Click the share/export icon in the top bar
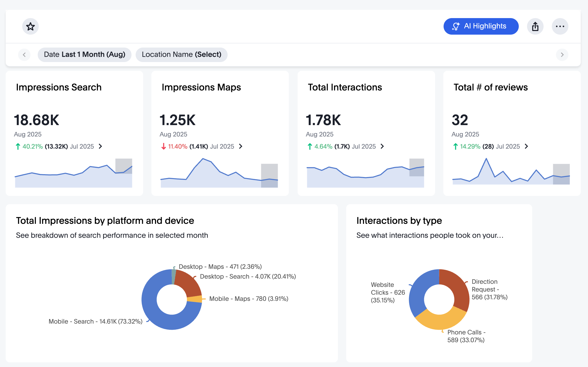The width and height of the screenshot is (588, 367). tap(535, 26)
